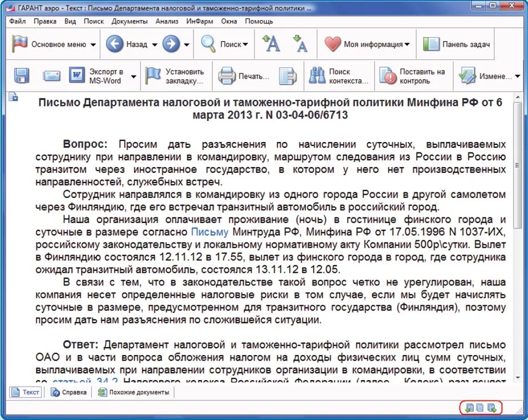Open forward history dropdown arrow
Viewport: 528px width, 420px height.
tap(187, 45)
